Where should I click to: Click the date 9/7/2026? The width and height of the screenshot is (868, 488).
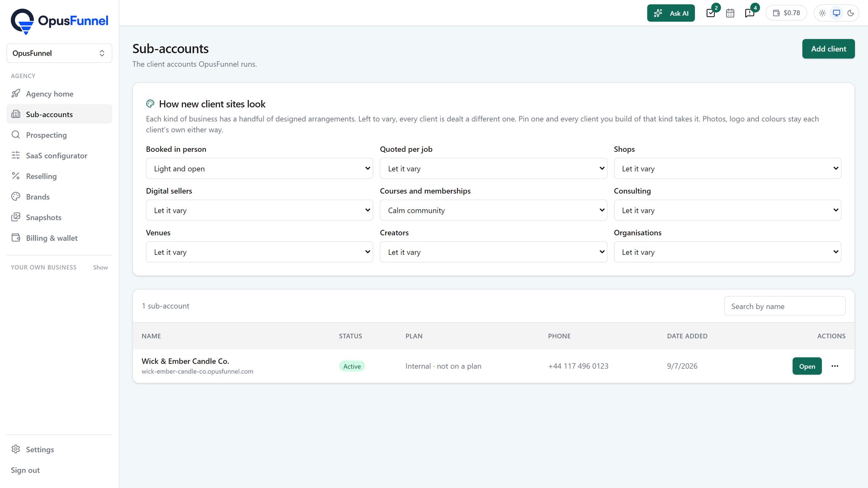[682, 366]
